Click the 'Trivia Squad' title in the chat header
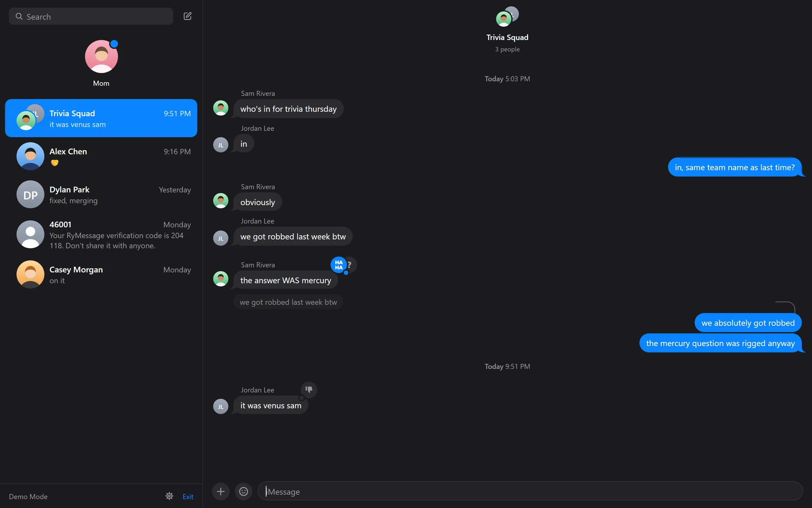Image resolution: width=812 pixels, height=508 pixels. tap(507, 37)
